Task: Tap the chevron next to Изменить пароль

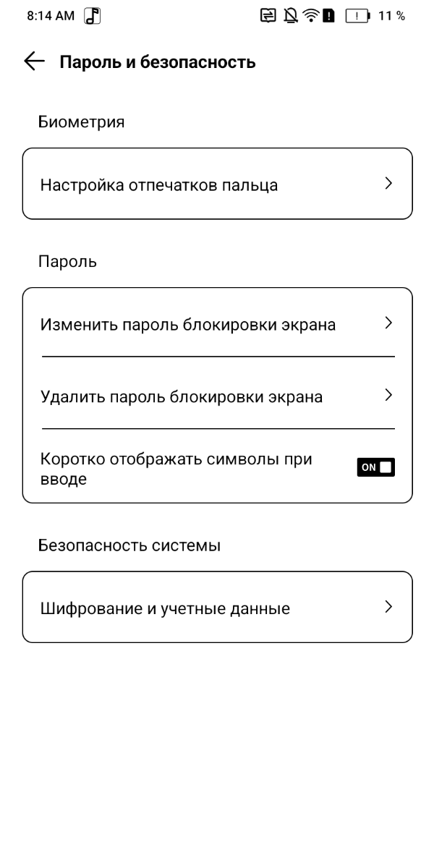Action: [x=388, y=323]
